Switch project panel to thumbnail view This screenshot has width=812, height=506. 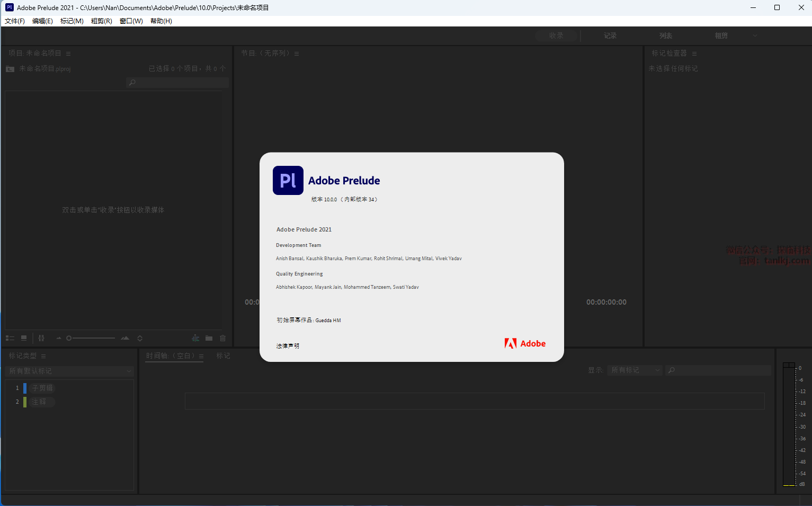(x=24, y=338)
